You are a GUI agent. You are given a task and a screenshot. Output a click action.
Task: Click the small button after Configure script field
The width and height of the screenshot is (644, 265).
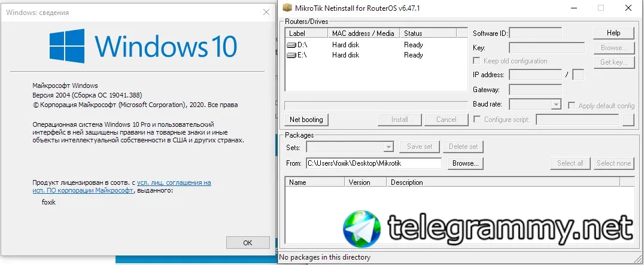coord(628,120)
